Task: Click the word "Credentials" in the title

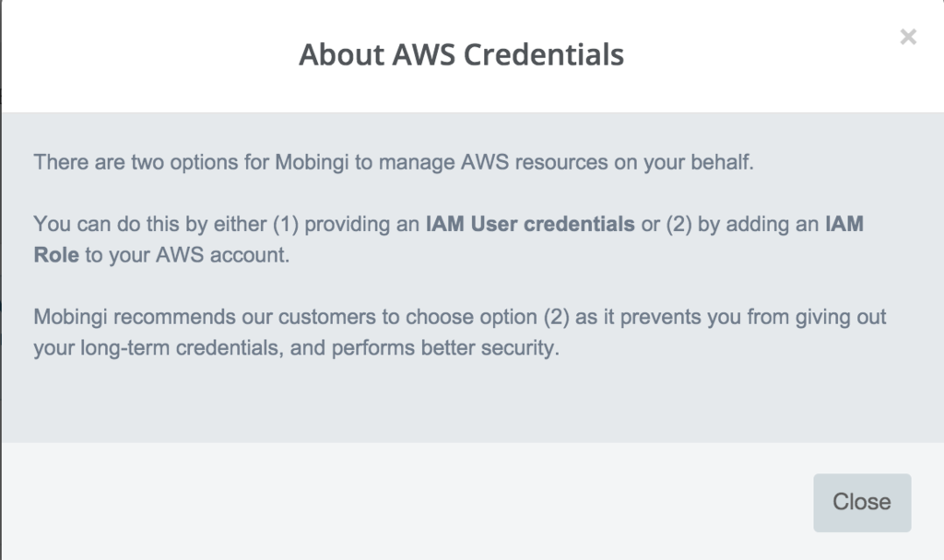Action: click(544, 54)
